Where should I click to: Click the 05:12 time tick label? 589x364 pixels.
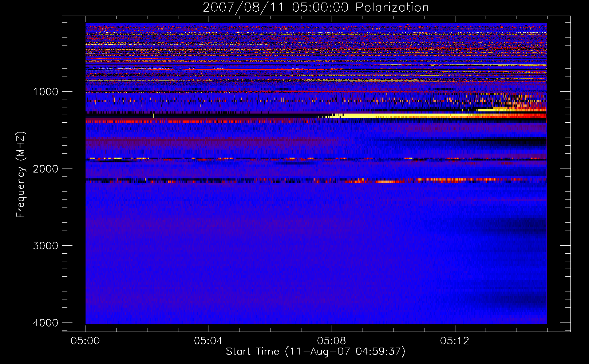click(455, 341)
